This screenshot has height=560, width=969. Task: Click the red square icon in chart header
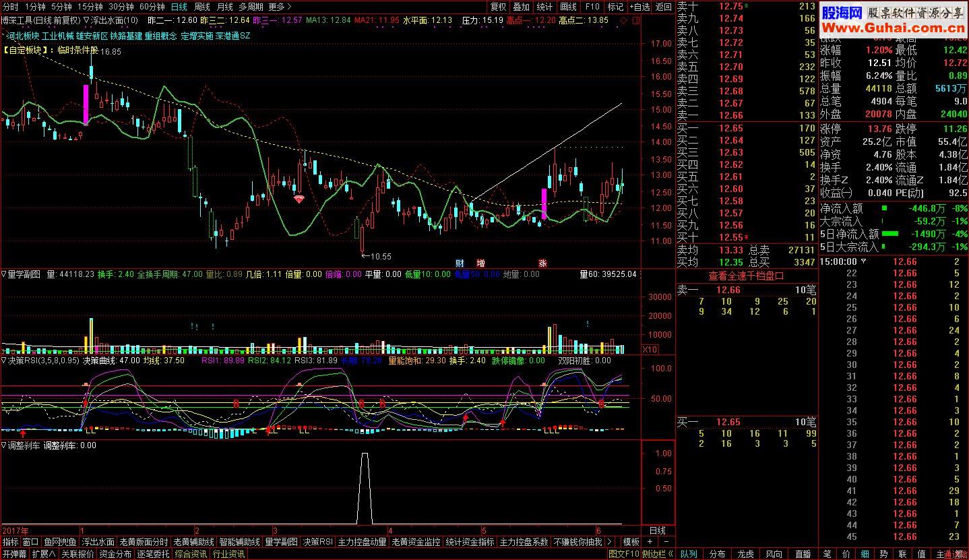click(635, 20)
